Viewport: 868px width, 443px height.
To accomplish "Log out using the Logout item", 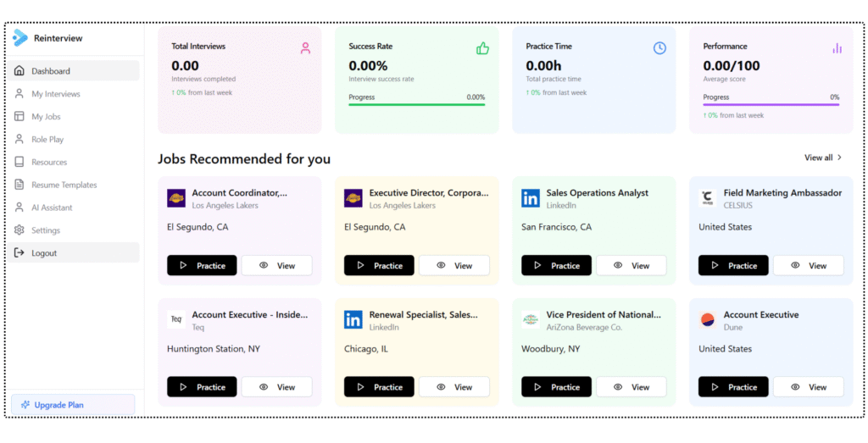I will 44,253.
